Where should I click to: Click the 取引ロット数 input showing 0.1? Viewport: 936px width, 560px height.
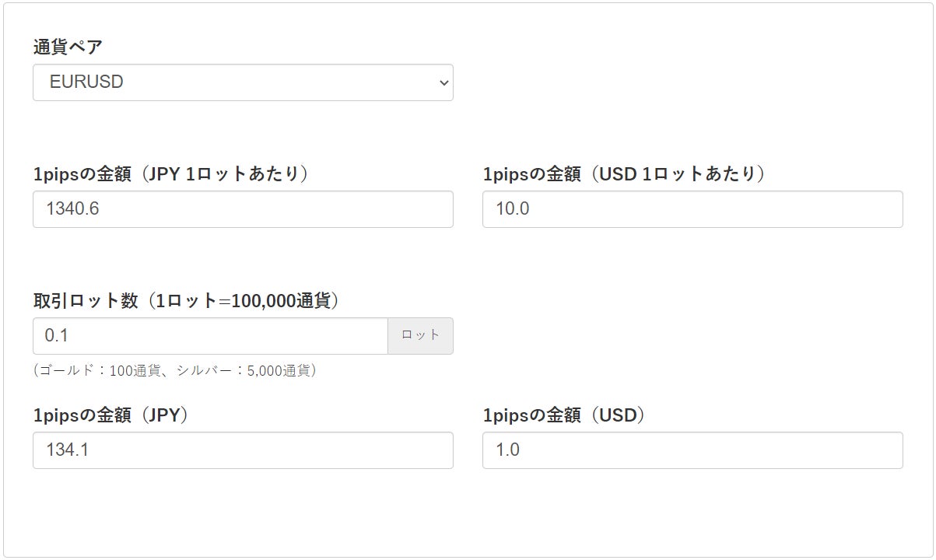coord(210,336)
